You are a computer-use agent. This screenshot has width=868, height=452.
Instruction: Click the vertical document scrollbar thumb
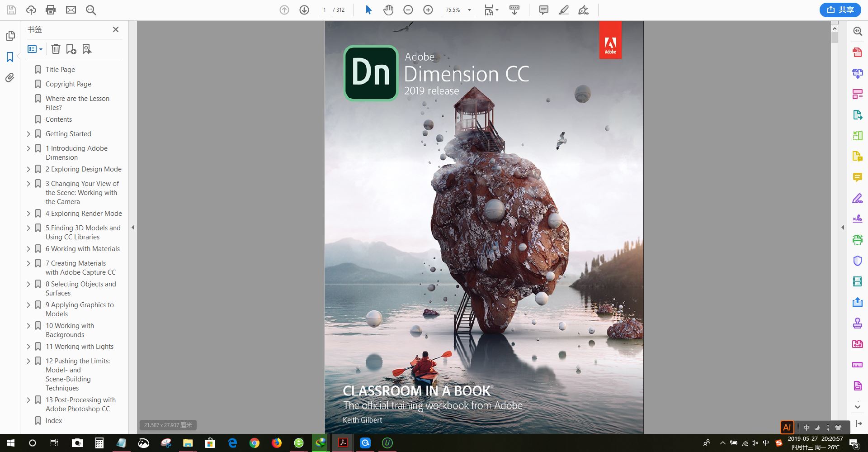click(835, 38)
